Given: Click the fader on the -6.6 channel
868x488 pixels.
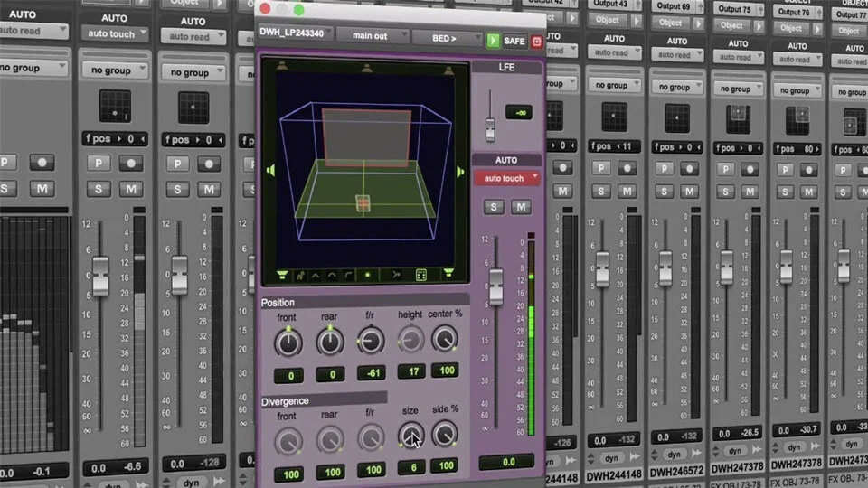Looking at the screenshot, I should click(x=100, y=277).
